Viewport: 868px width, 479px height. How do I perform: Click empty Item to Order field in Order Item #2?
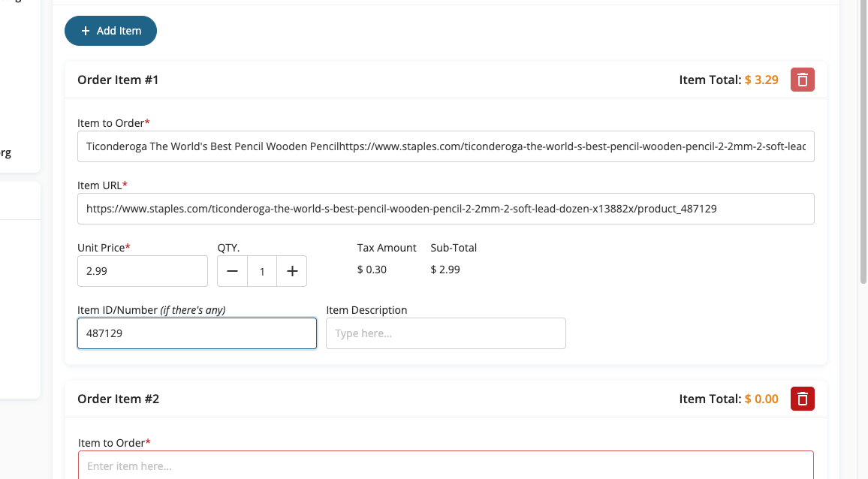pos(445,465)
